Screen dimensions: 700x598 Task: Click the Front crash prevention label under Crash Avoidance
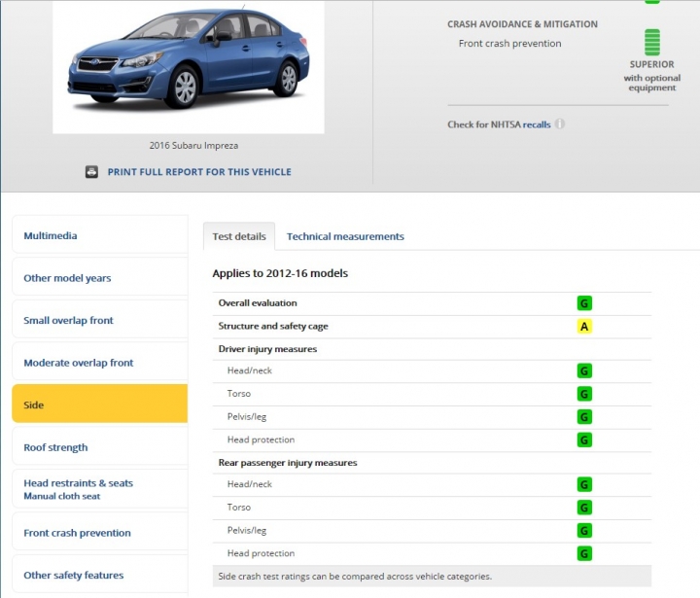point(509,44)
